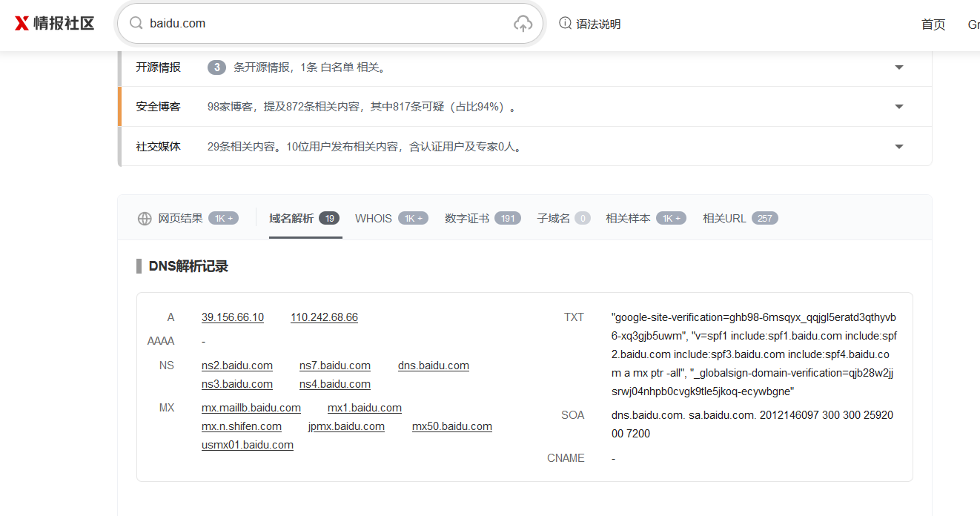Screen dimensions: 980x516
Task: Click the cloud upload icon in search bar
Action: coord(523,24)
